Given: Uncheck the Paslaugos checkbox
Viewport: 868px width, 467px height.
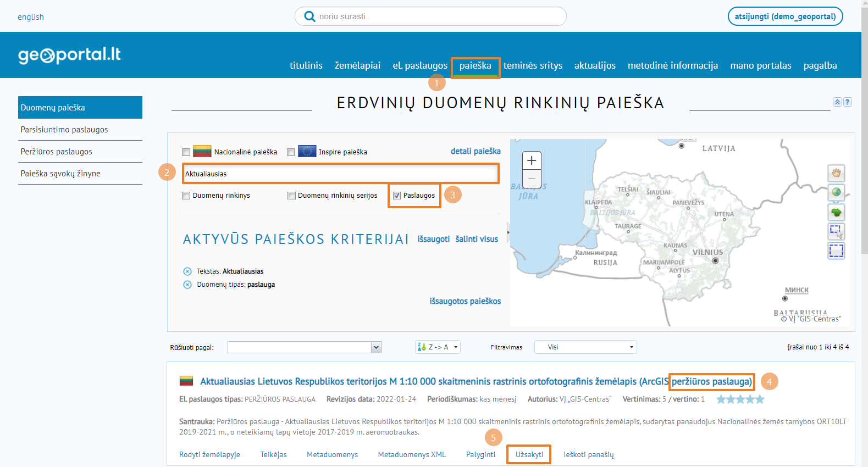Looking at the screenshot, I should click(397, 196).
